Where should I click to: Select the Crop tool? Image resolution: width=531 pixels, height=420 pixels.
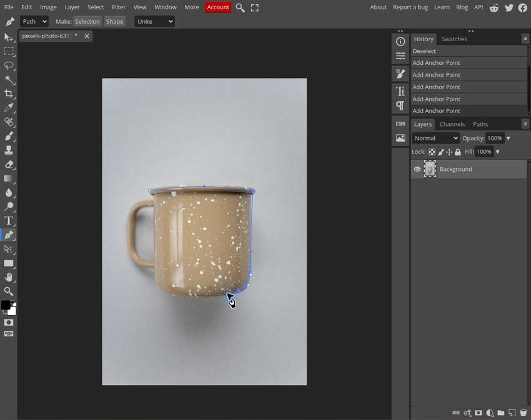coord(9,94)
